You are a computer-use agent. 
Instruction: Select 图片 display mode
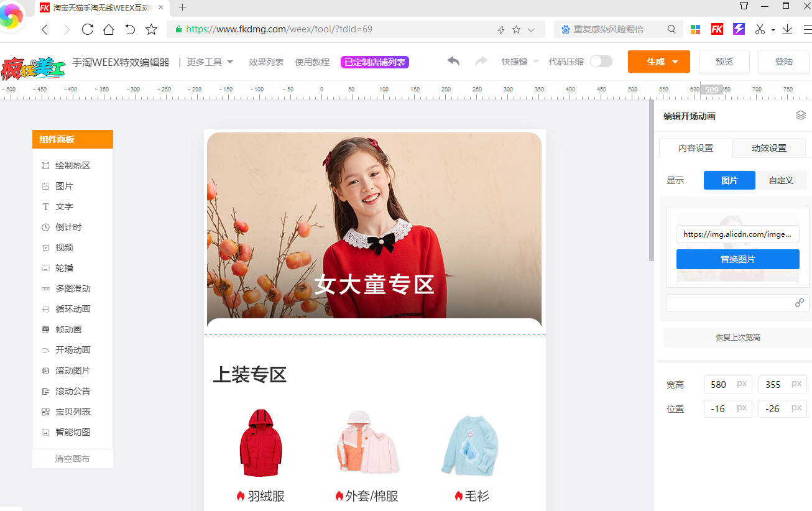coord(729,180)
